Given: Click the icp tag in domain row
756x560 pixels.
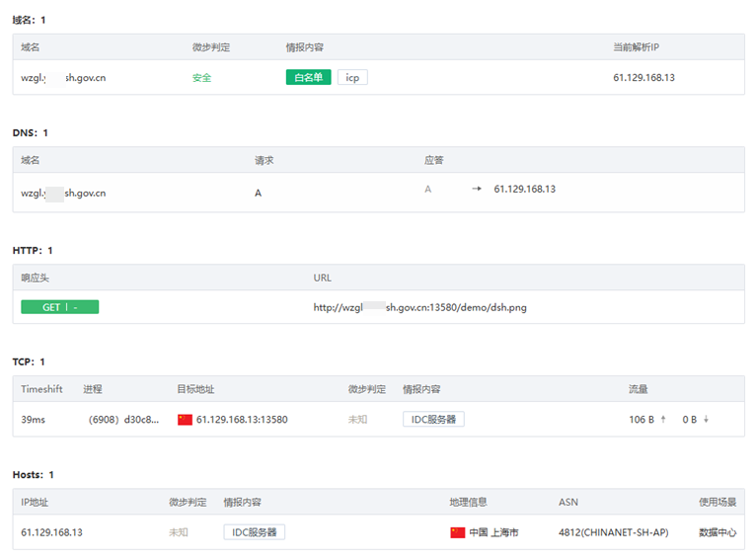Looking at the screenshot, I should click(352, 77).
